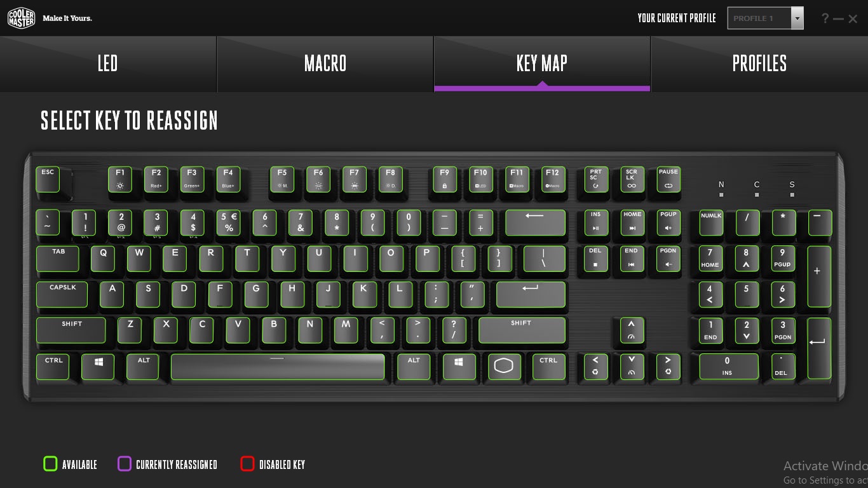Click the Profile 1 combo box field
This screenshot has height=488, width=868.
(766, 18)
